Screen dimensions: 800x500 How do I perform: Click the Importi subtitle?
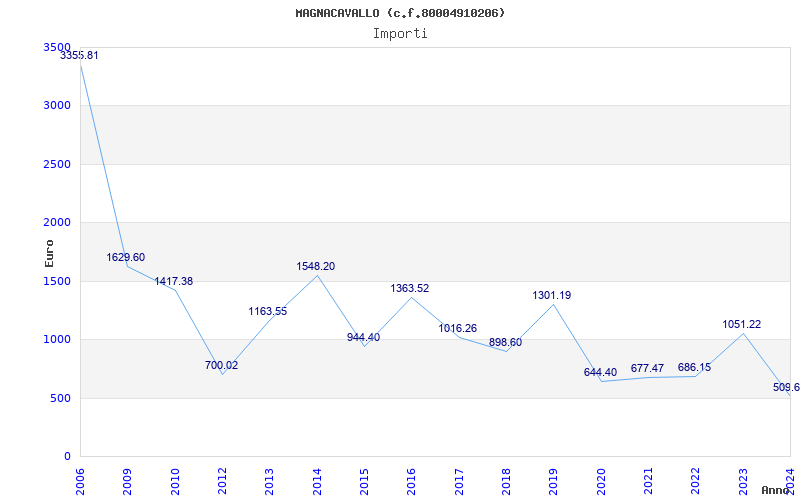400,34
